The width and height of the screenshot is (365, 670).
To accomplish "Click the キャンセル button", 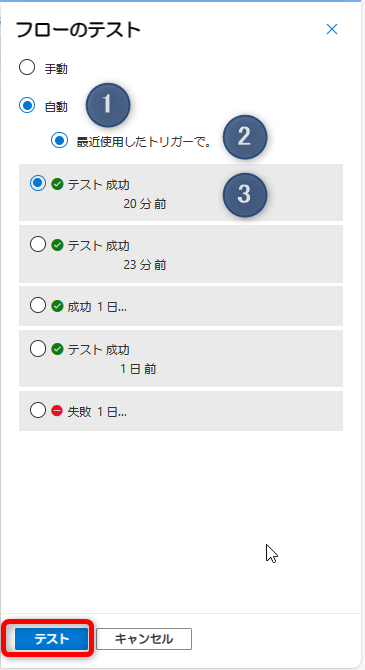I will pyautogui.click(x=144, y=639).
